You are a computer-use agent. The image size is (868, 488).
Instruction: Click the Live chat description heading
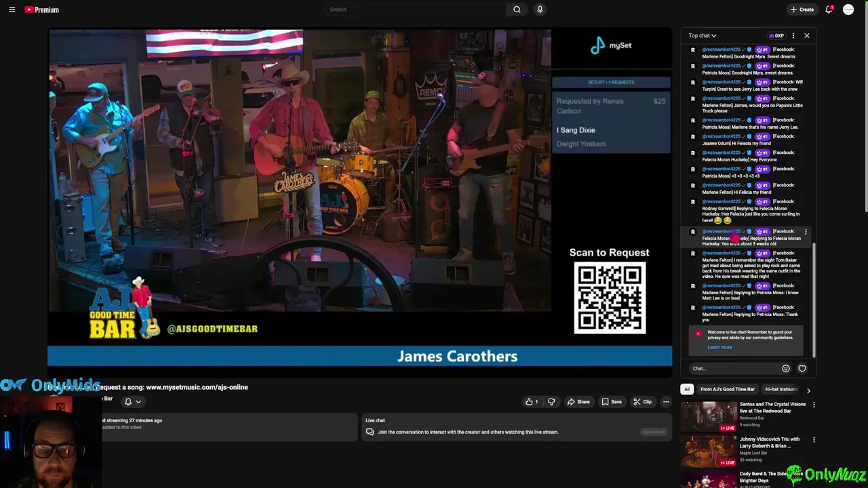click(x=375, y=420)
